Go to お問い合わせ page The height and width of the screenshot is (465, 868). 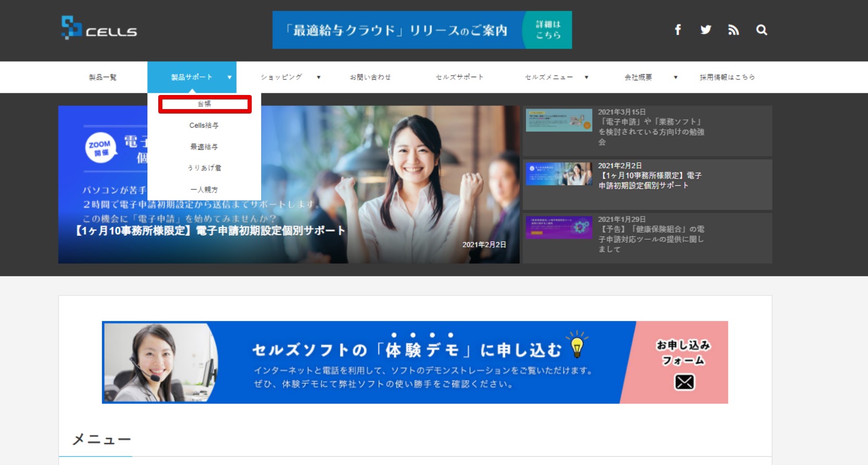point(370,77)
